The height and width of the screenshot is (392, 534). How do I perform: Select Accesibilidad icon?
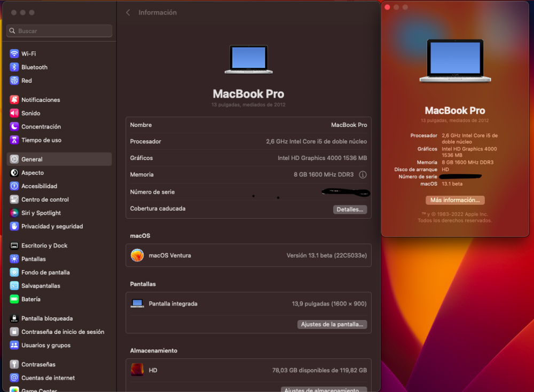pos(14,186)
